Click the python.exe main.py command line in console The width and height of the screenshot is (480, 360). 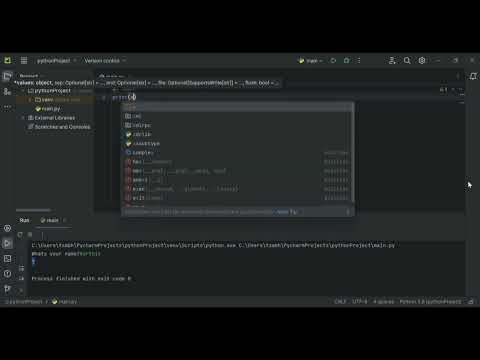coord(213,245)
